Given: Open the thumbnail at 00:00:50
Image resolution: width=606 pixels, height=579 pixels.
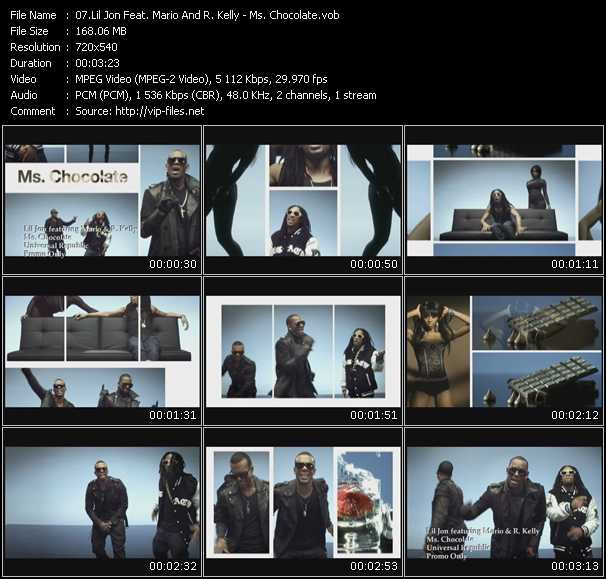Looking at the screenshot, I should (303, 200).
